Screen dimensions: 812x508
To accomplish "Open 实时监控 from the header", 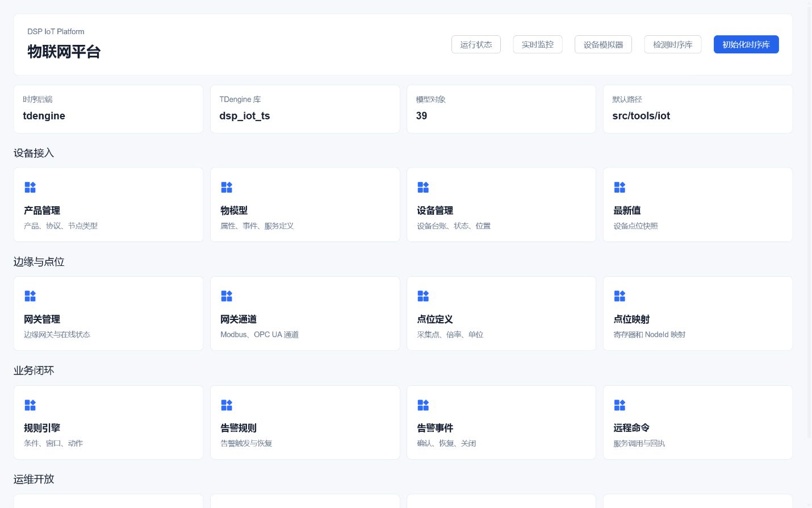I will coord(538,44).
